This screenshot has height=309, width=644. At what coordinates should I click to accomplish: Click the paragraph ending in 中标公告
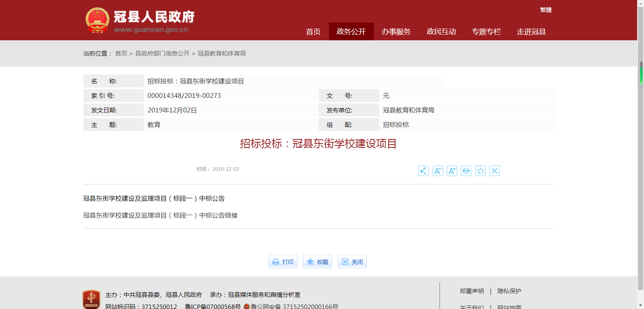[x=154, y=198]
